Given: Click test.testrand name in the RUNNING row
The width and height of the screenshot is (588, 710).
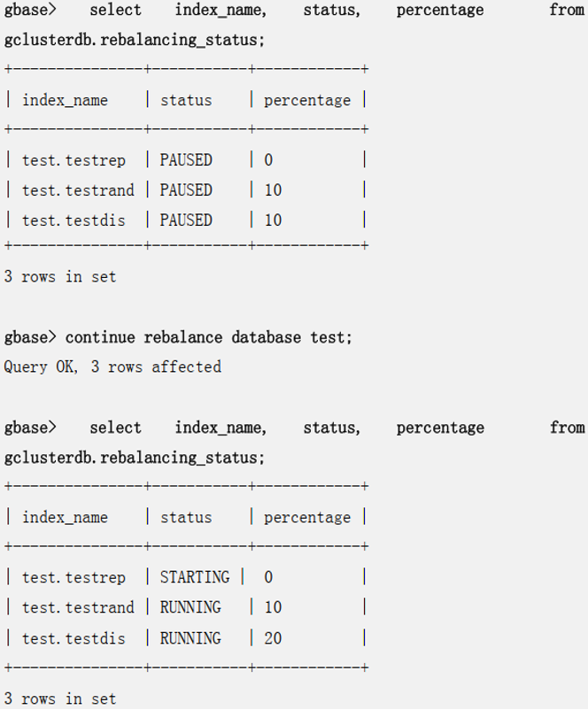Looking at the screenshot, I should point(78,607).
